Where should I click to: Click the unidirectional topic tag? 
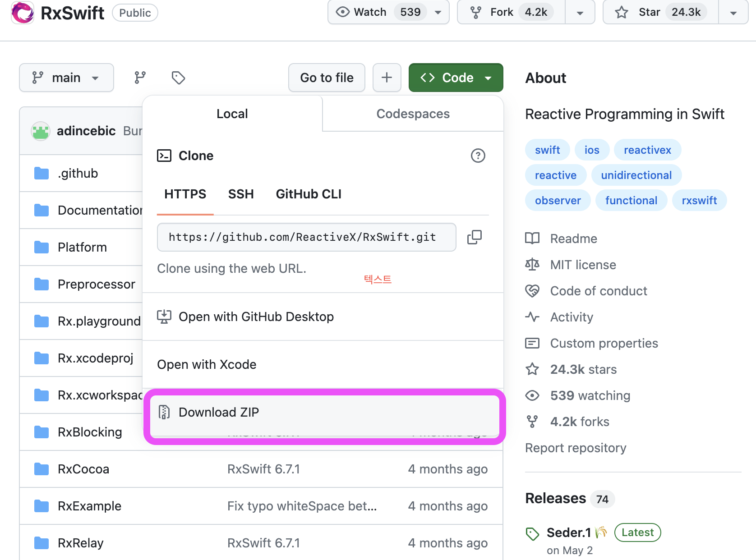click(636, 175)
